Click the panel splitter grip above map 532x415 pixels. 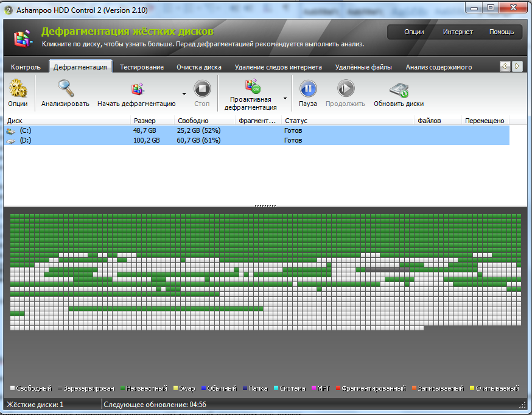tap(265, 206)
